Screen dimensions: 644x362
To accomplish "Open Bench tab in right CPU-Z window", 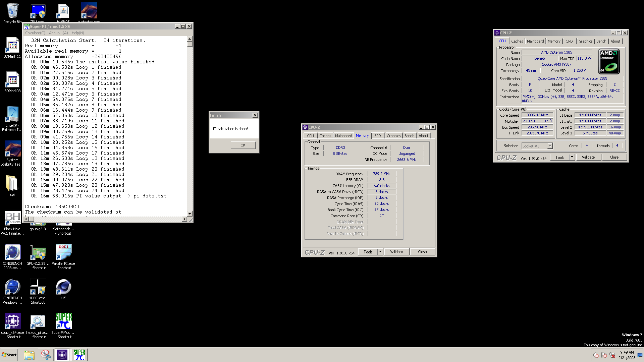I will pyautogui.click(x=601, y=41).
